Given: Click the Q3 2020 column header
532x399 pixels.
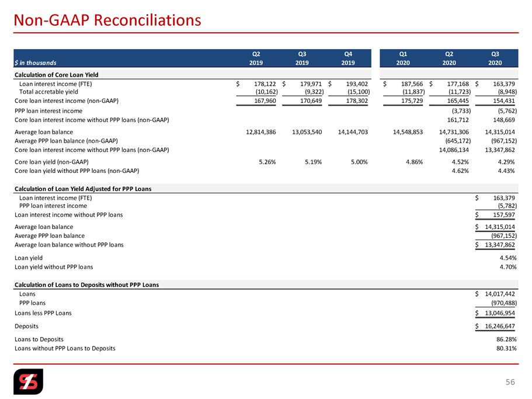Looking at the screenshot, I should 495,58.
